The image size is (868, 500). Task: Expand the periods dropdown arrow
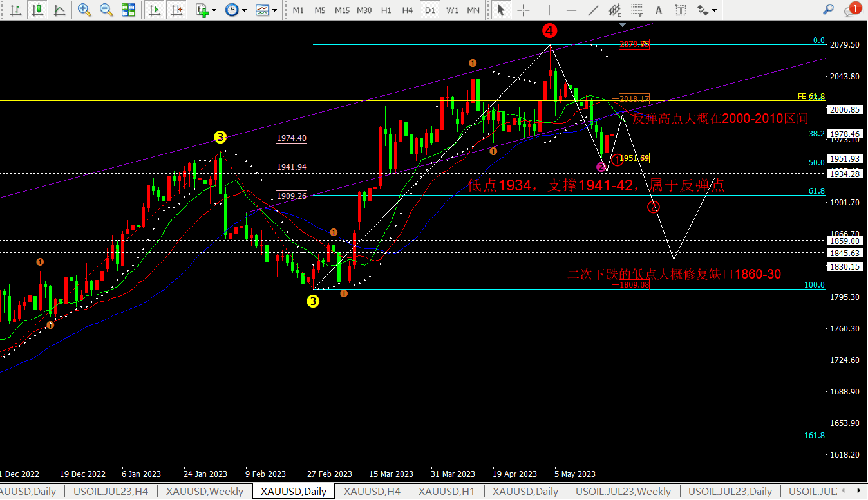pos(244,10)
